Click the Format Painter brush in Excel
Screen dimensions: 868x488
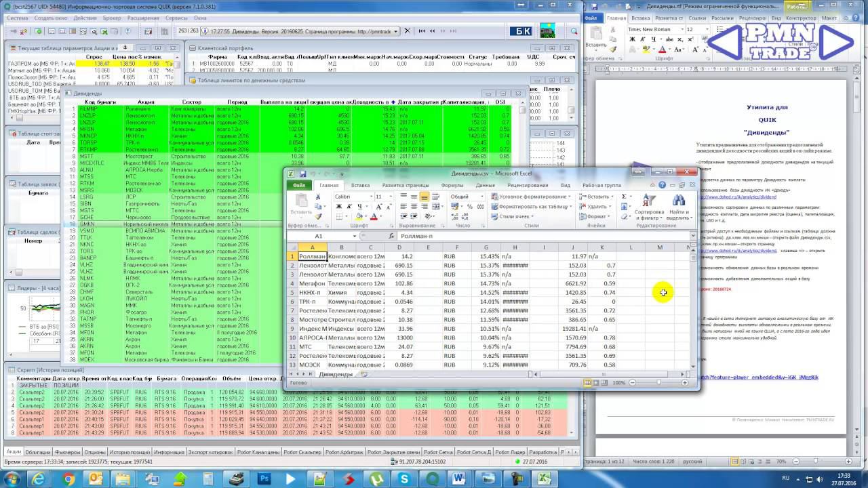click(317, 216)
